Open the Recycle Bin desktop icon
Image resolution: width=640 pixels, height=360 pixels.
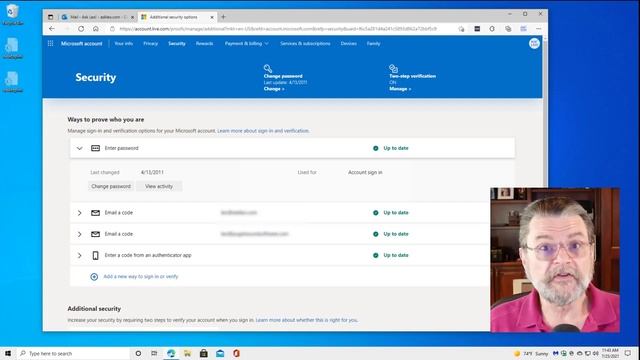[13, 14]
